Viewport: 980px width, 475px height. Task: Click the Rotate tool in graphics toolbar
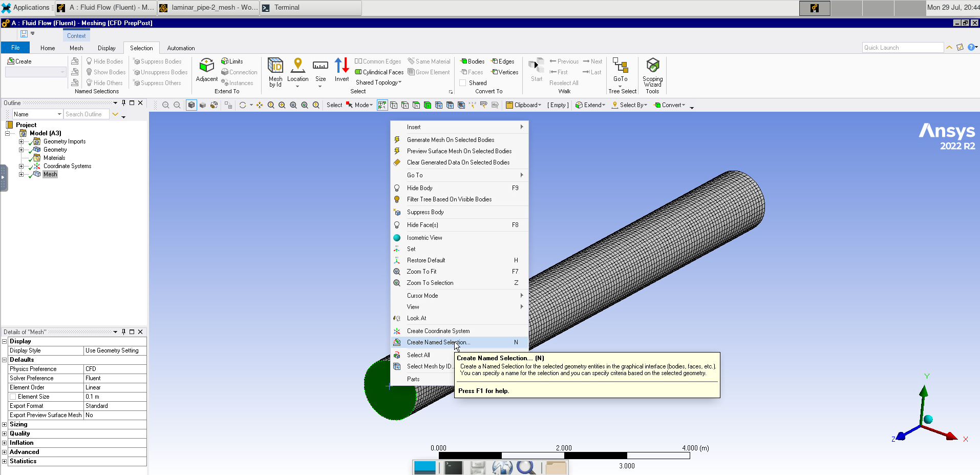pos(243,105)
